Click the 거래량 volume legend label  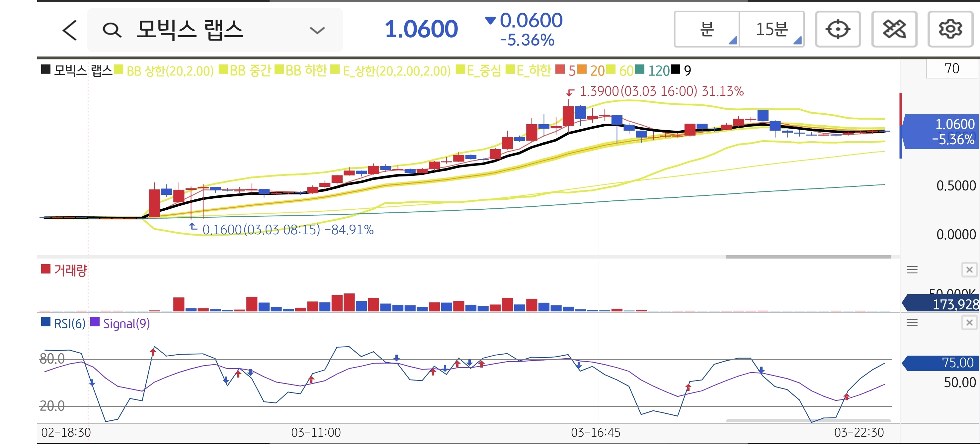click(70, 271)
